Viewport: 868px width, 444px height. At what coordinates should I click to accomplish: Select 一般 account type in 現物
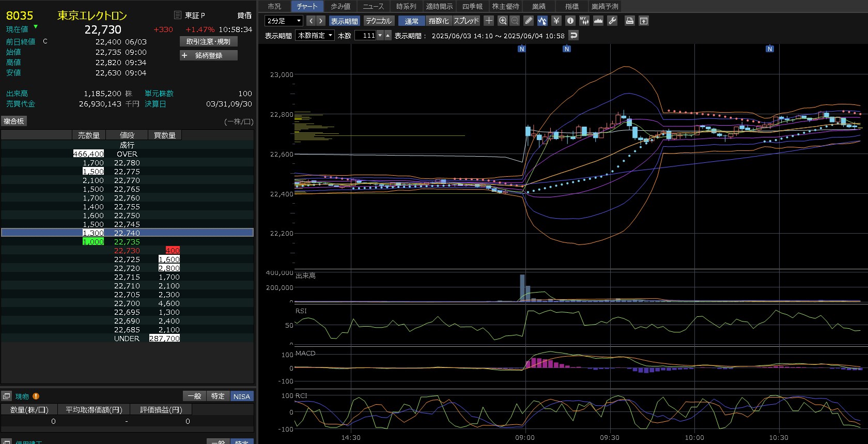pos(194,396)
